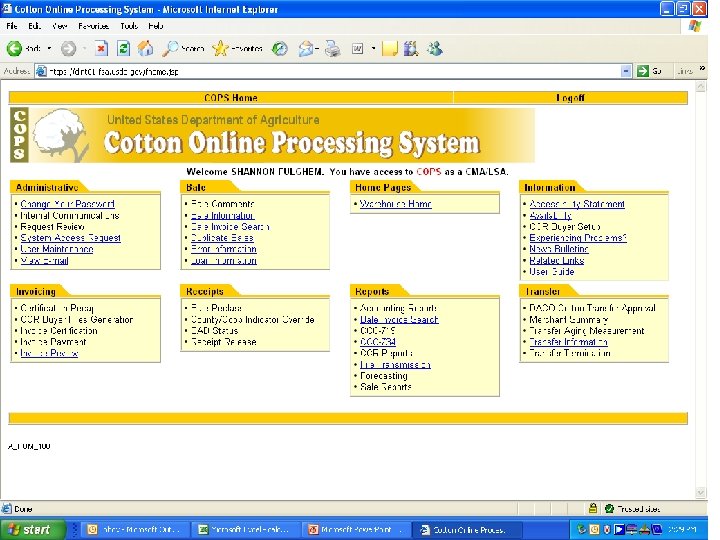Click the Forward navigation arrow icon

point(68,48)
